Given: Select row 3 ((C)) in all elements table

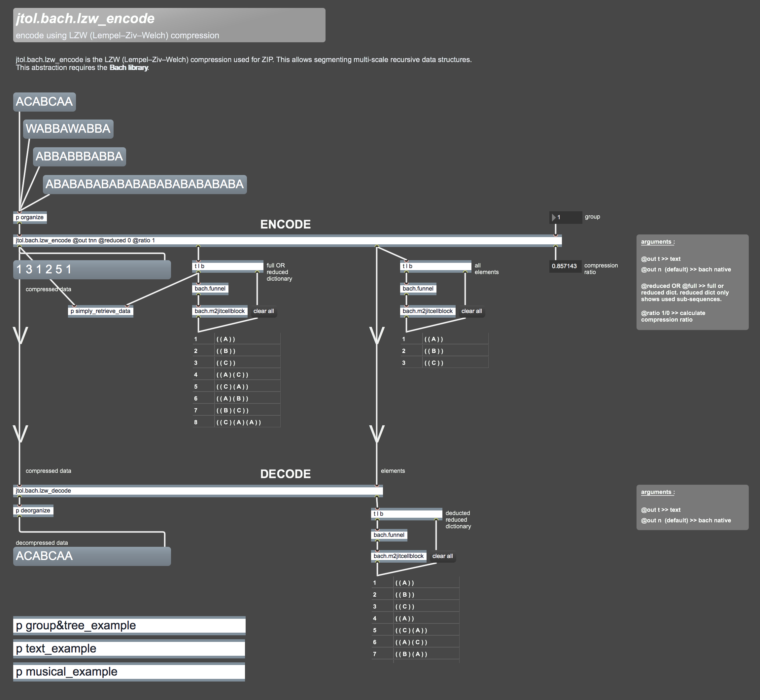Looking at the screenshot, I should tap(434, 363).
